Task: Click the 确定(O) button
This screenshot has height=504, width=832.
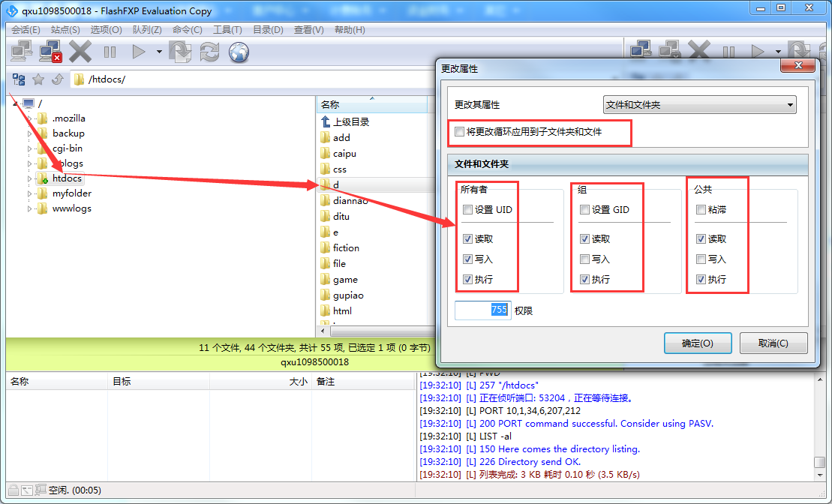Action: (x=697, y=343)
